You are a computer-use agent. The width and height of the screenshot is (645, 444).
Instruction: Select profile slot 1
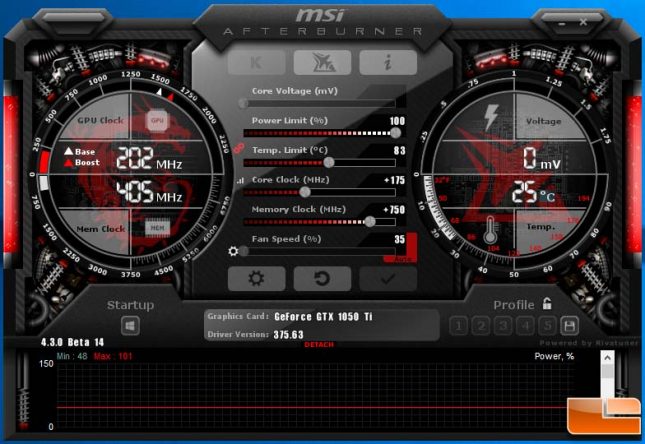(x=459, y=326)
